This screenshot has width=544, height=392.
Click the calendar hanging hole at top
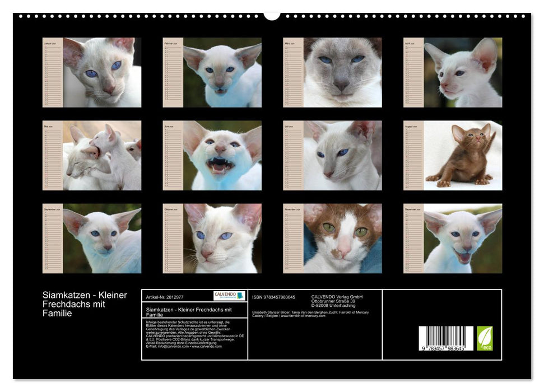pyautogui.click(x=272, y=15)
